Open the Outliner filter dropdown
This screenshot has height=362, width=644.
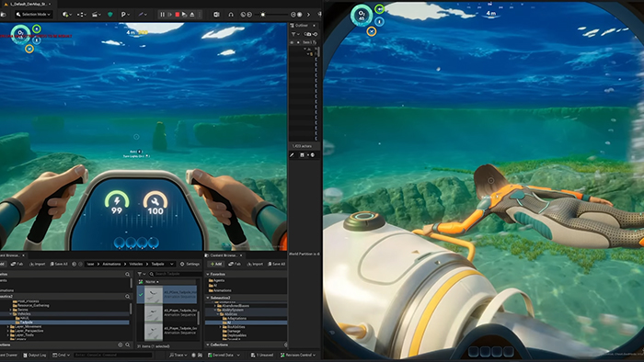click(294, 34)
